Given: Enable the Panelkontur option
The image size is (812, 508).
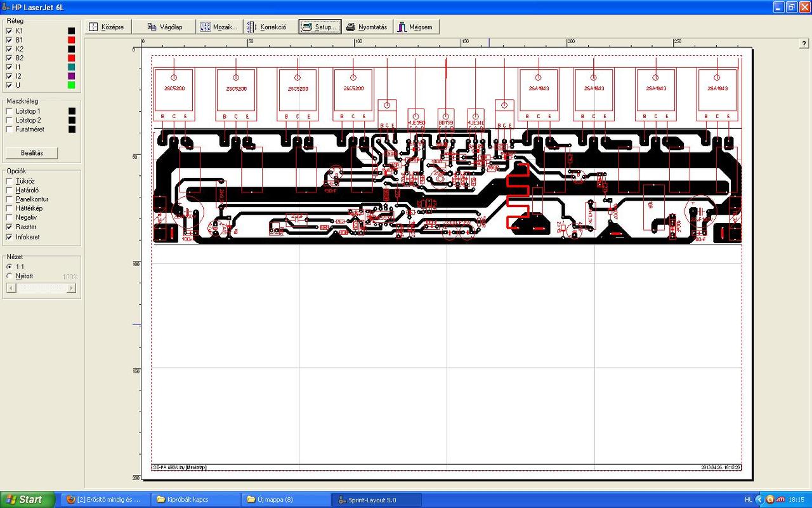Looking at the screenshot, I should point(9,199).
